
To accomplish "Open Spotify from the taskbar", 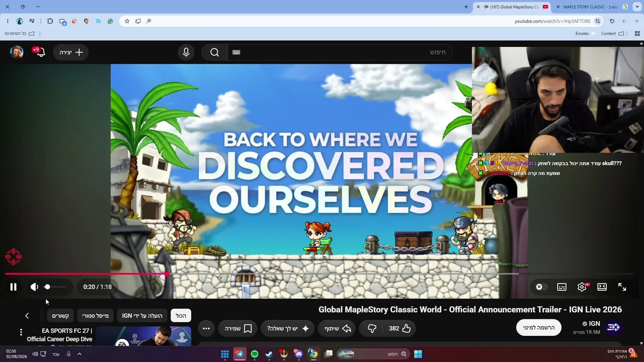I will point(255,354).
